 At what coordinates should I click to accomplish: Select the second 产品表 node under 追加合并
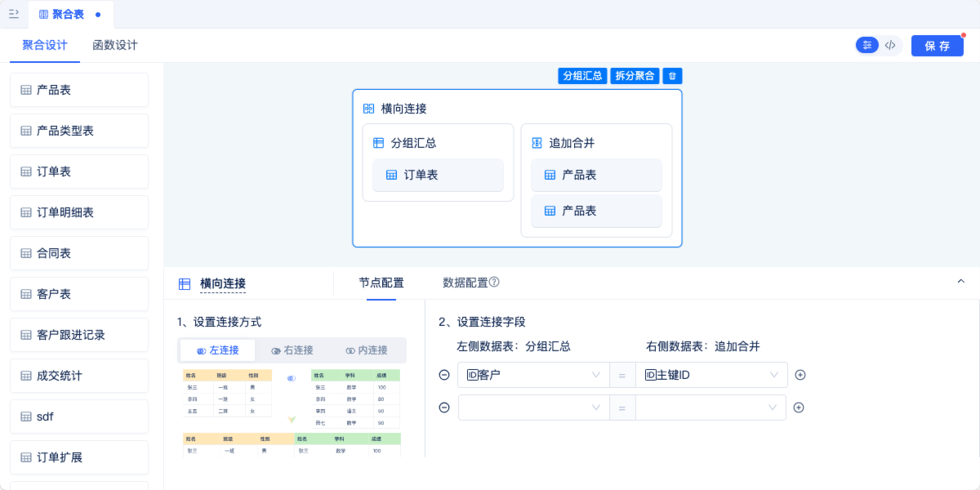[596, 211]
